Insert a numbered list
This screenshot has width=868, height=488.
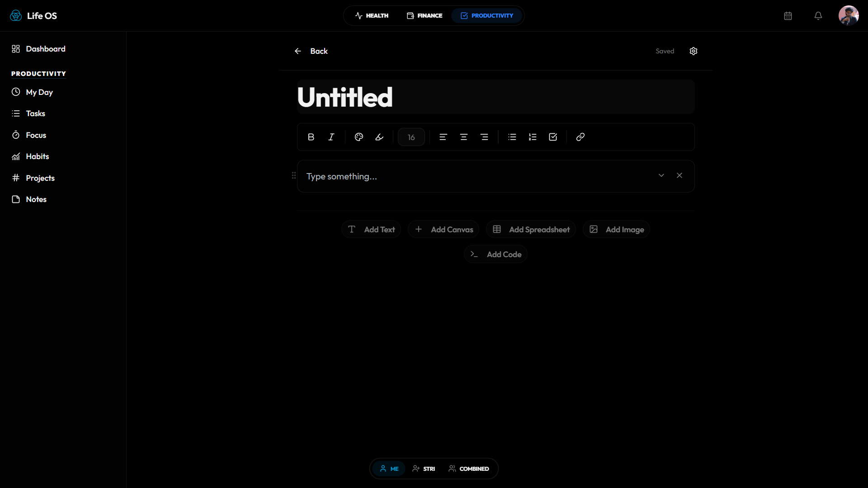(533, 137)
